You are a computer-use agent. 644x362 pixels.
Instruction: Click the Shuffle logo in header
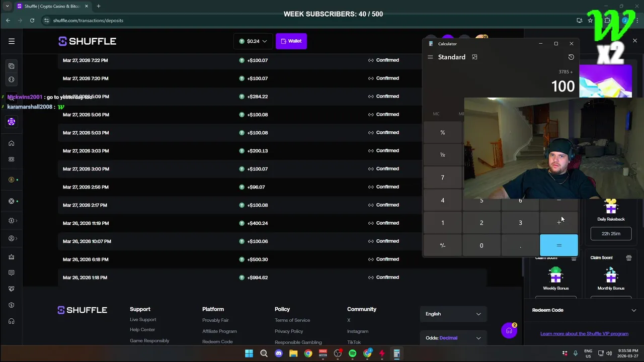pyautogui.click(x=88, y=41)
